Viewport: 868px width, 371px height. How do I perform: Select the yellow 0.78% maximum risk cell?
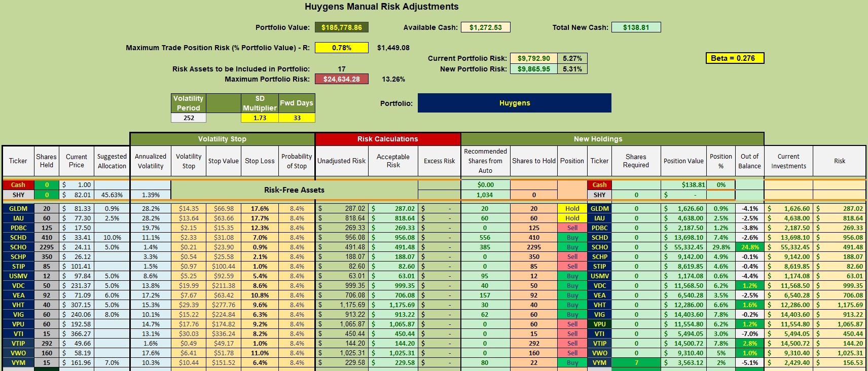pyautogui.click(x=342, y=48)
